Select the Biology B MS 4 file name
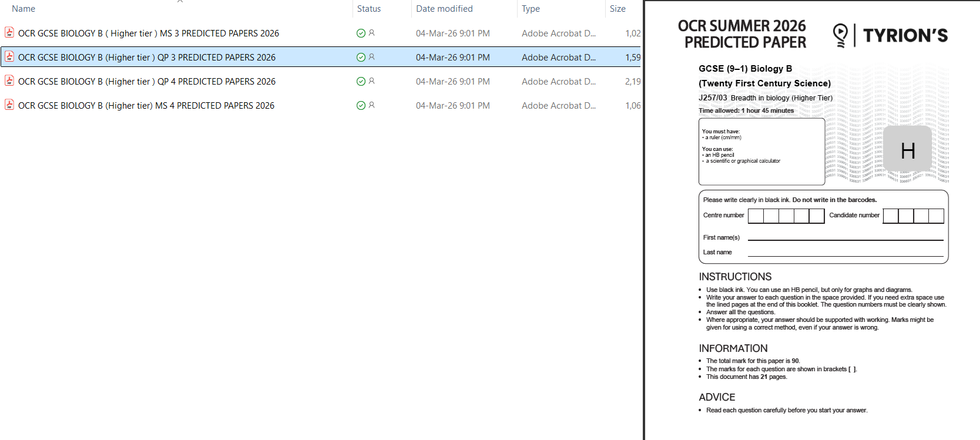 (x=146, y=106)
